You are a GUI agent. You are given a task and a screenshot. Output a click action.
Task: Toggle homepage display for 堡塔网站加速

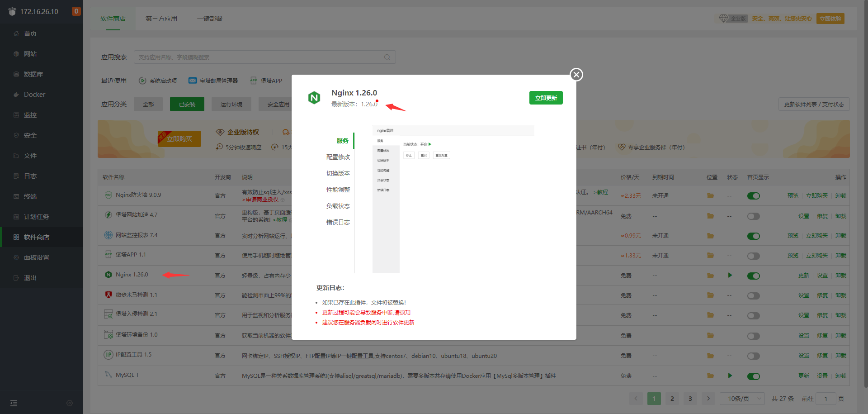pos(754,216)
